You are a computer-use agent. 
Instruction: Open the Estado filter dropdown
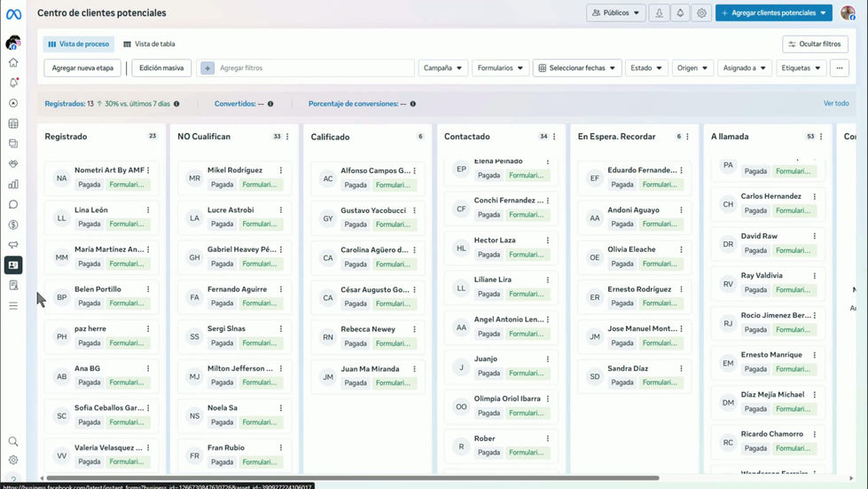pos(646,68)
